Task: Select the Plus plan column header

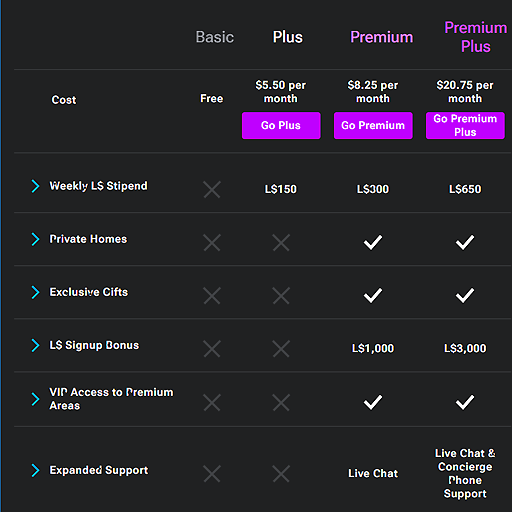Action: 288,37
